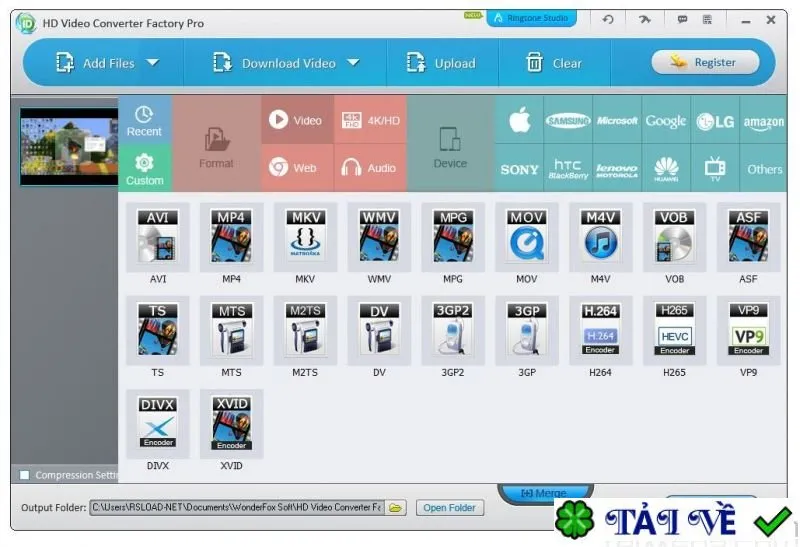Pick the M2TS format icon

click(305, 330)
